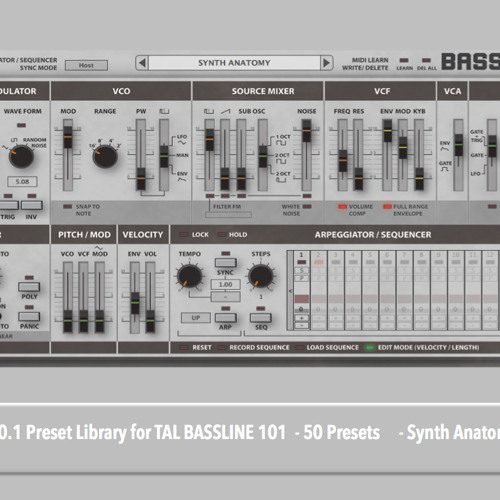Adjust the SUB OSC level slider
Screen dimensions: 500x500
(x=241, y=179)
